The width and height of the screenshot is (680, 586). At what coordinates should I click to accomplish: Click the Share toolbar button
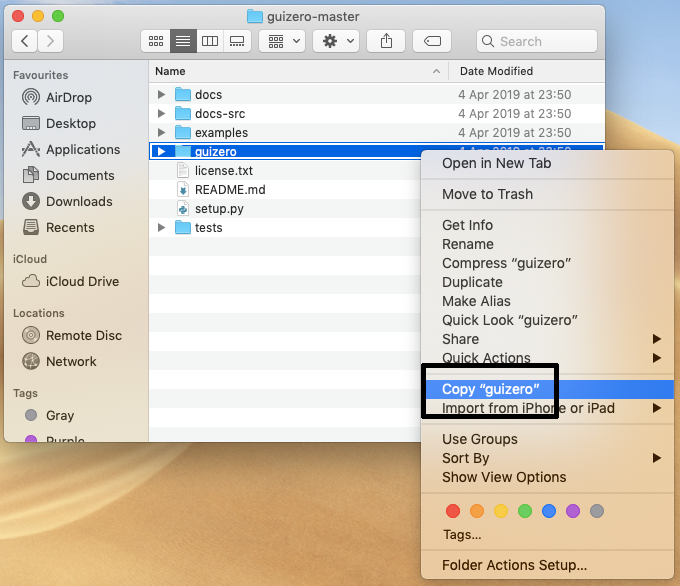[386, 41]
